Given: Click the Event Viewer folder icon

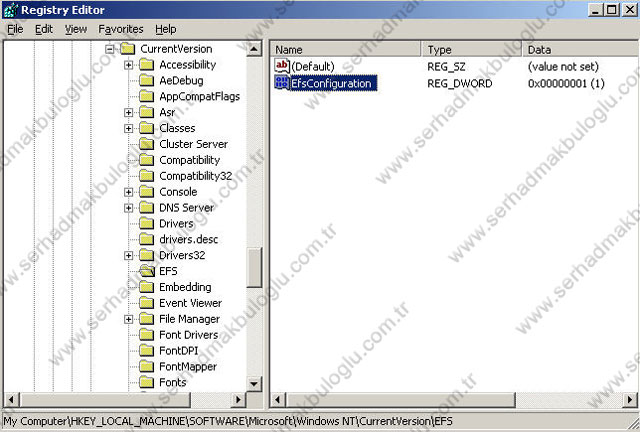Looking at the screenshot, I should pyautogui.click(x=147, y=303).
